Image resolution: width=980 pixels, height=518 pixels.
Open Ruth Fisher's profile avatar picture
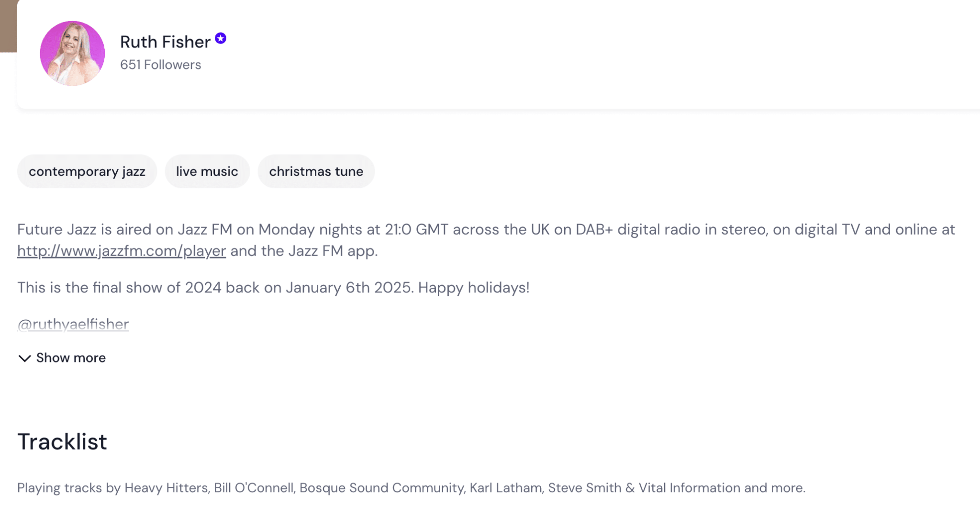point(72,53)
